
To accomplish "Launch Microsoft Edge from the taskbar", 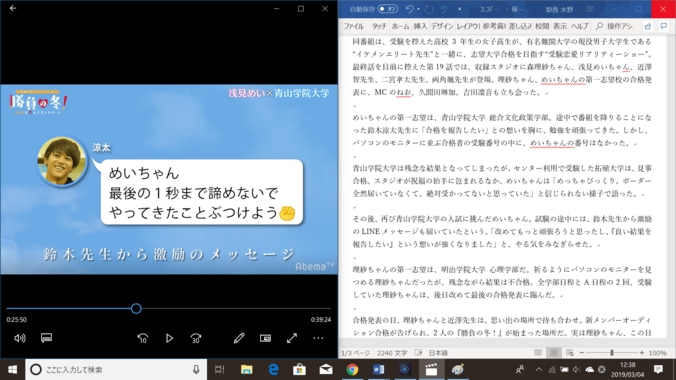I will click(273, 370).
